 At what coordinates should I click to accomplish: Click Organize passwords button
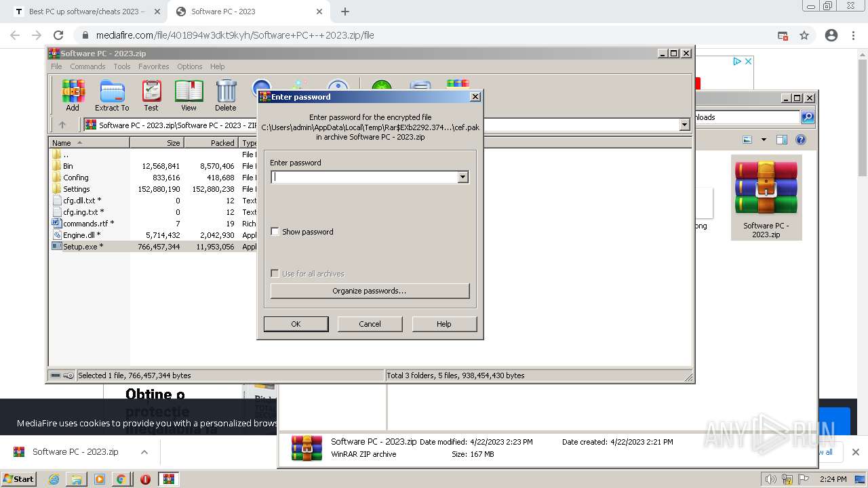[370, 291]
